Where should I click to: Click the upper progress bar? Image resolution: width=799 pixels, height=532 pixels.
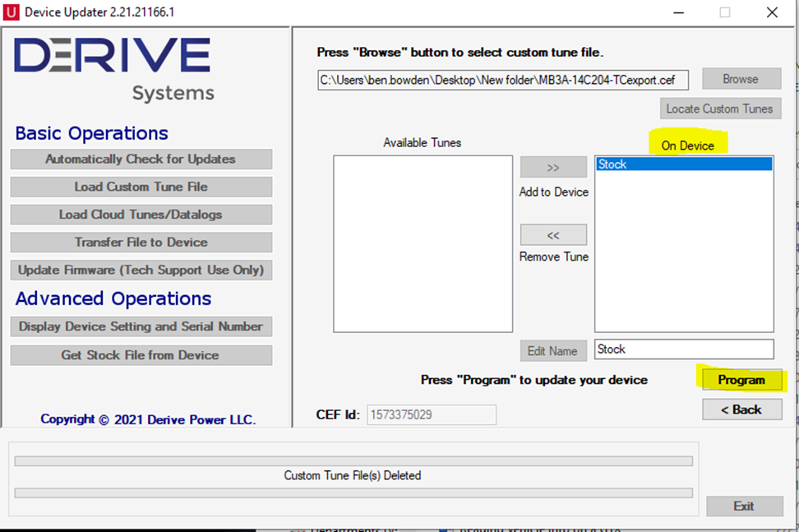pos(353,461)
